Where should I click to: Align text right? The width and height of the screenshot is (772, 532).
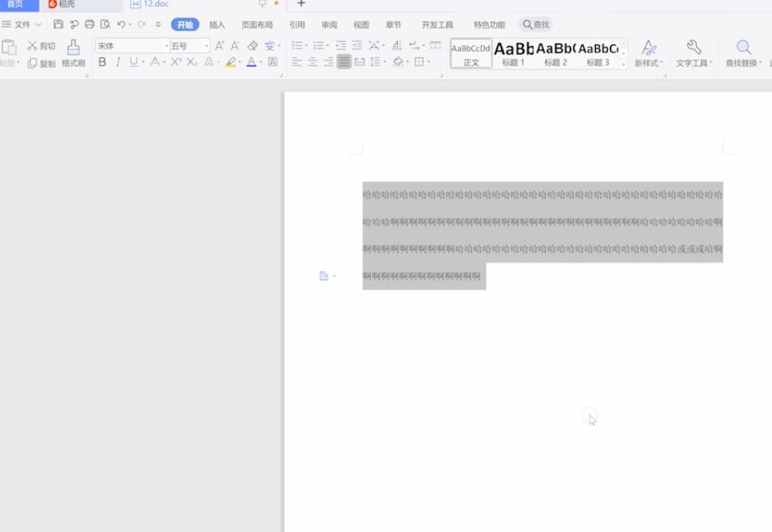pos(328,62)
